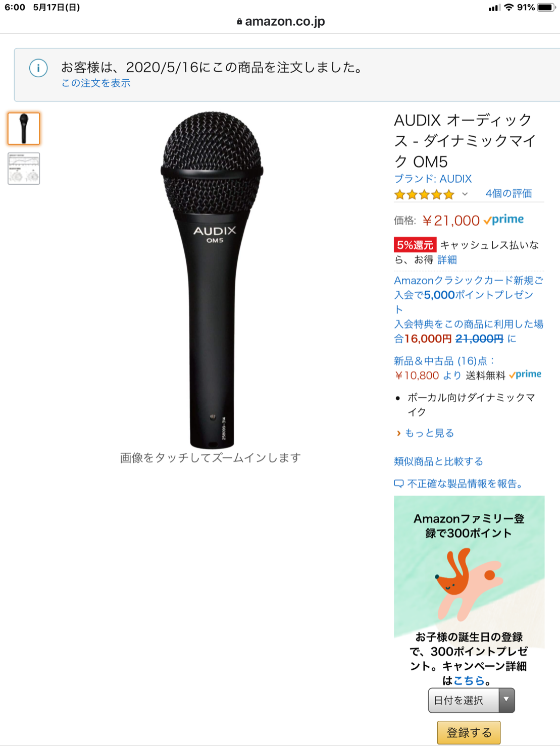
Task: Click the speech bubble report icon
Action: click(398, 484)
